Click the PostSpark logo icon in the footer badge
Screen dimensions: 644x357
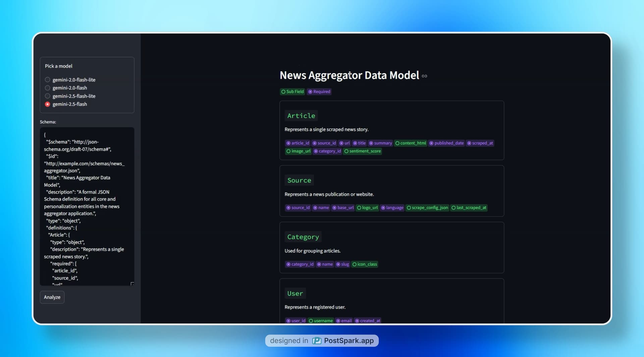click(317, 341)
